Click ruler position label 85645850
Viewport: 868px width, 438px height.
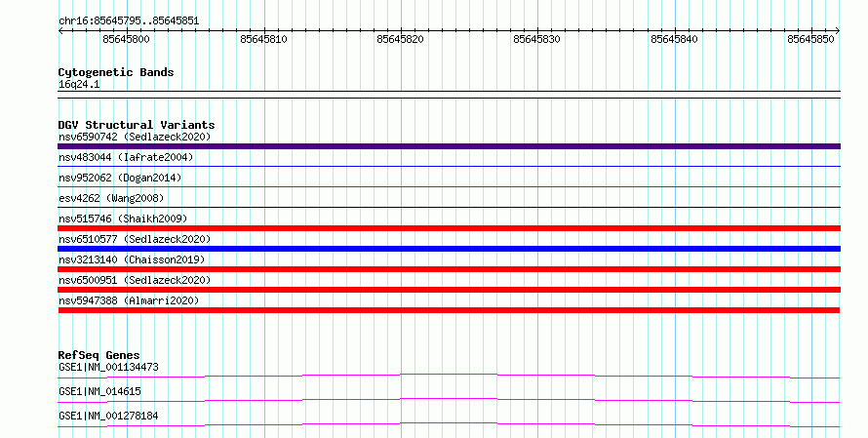811,39
